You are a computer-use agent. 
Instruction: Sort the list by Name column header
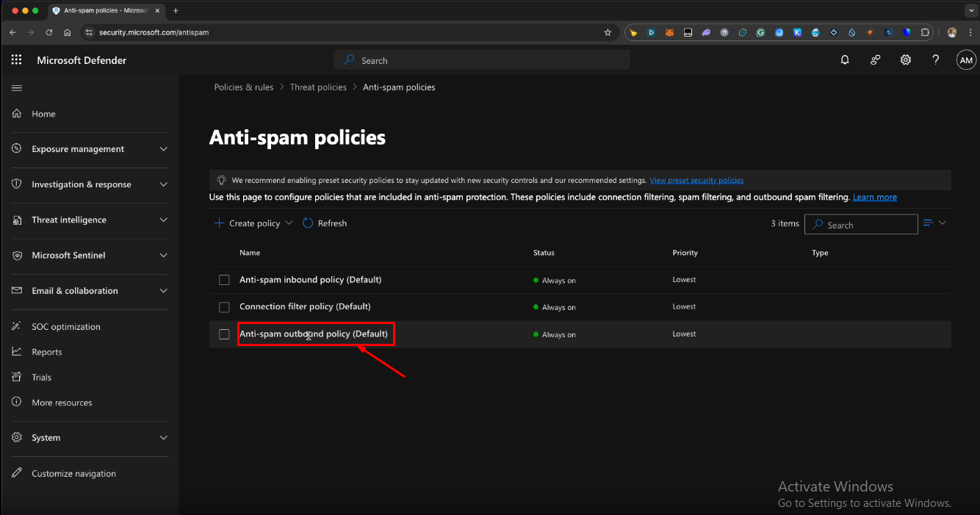250,253
